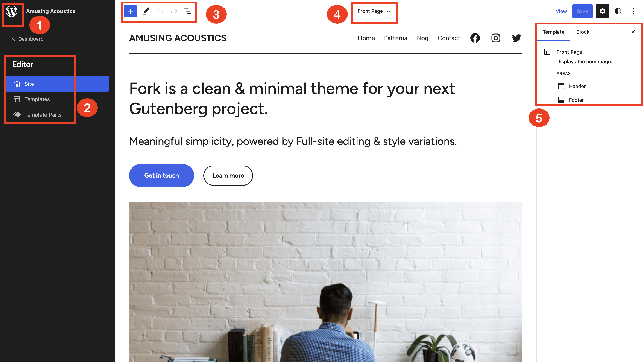The height and width of the screenshot is (362, 644).
Task: Click the Facebook social icon
Action: click(x=475, y=38)
